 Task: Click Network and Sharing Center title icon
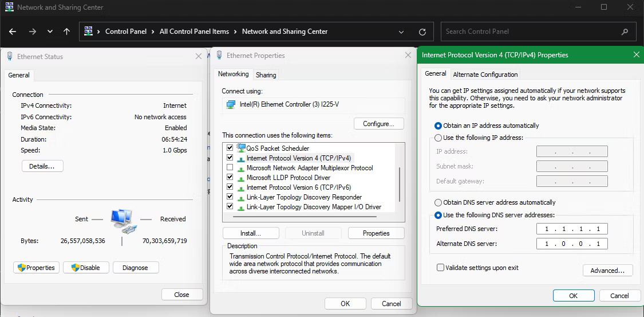[9, 7]
